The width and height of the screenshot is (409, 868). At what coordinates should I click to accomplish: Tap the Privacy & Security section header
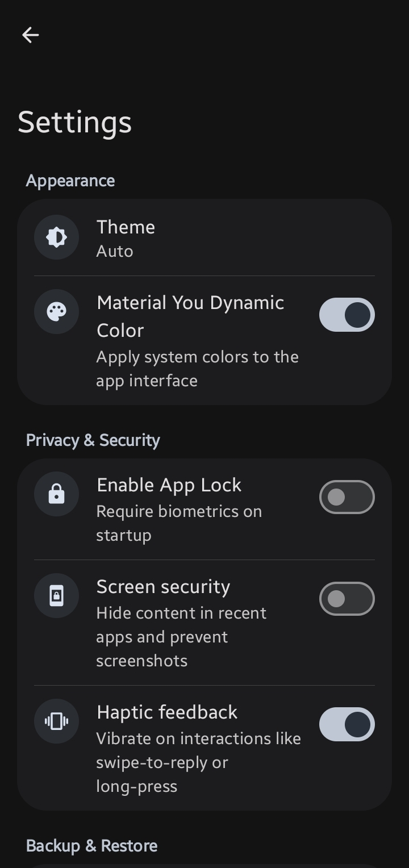click(x=93, y=440)
